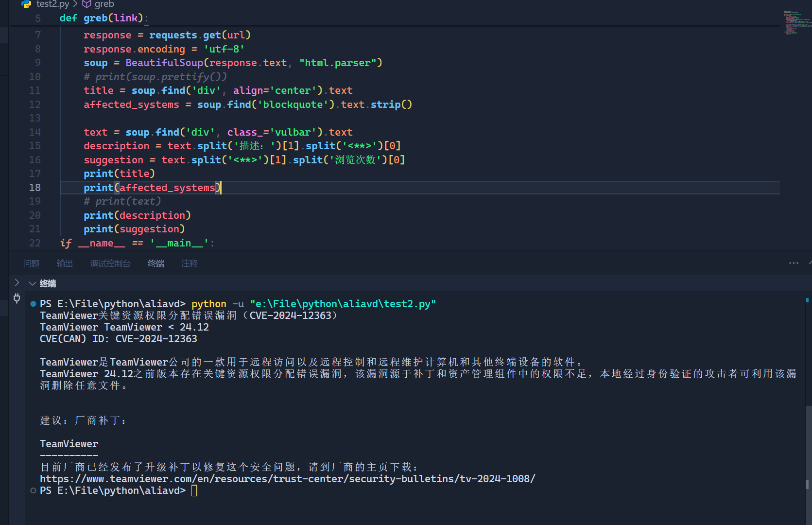Click the plug icon beside the terminal
This screenshot has width=812, height=525.
(17, 298)
